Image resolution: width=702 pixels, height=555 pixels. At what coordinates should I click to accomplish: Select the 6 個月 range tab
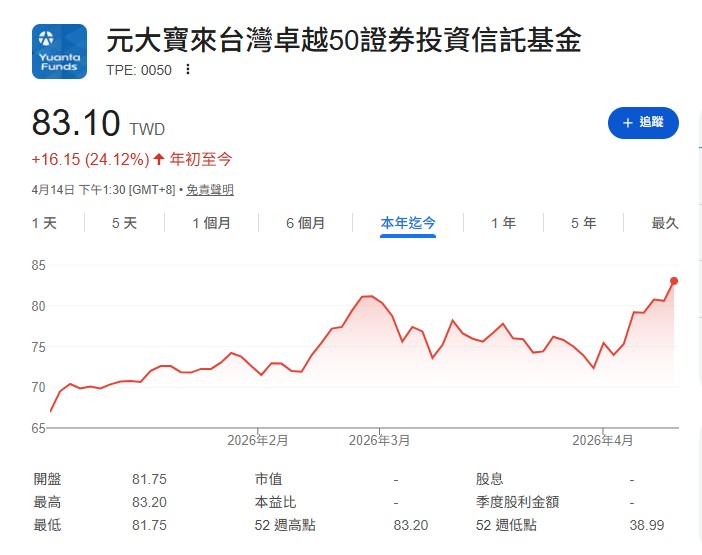pyautogui.click(x=305, y=223)
